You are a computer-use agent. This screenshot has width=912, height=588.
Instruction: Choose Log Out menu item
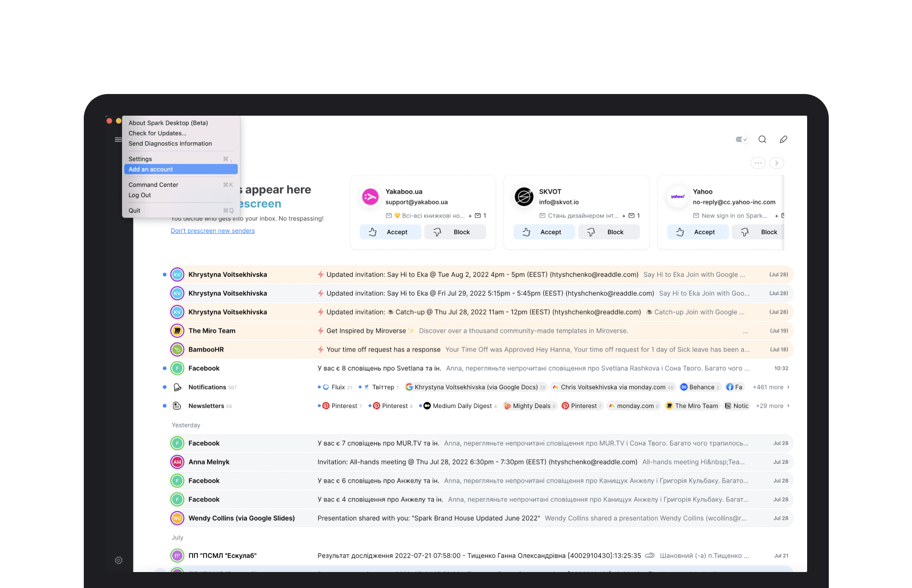click(x=181, y=195)
